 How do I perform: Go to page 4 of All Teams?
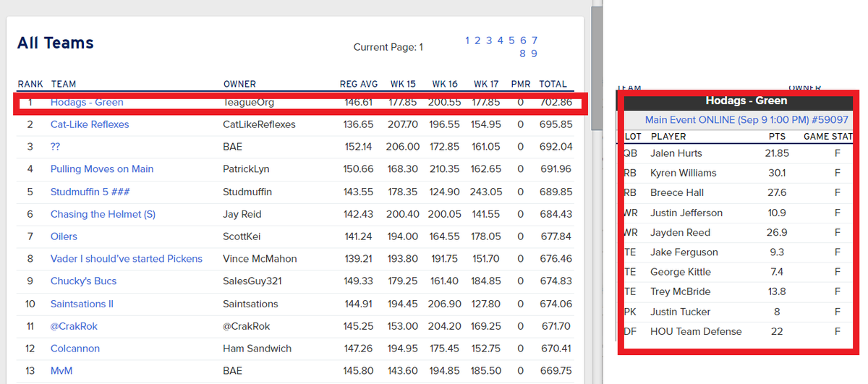pos(501,40)
